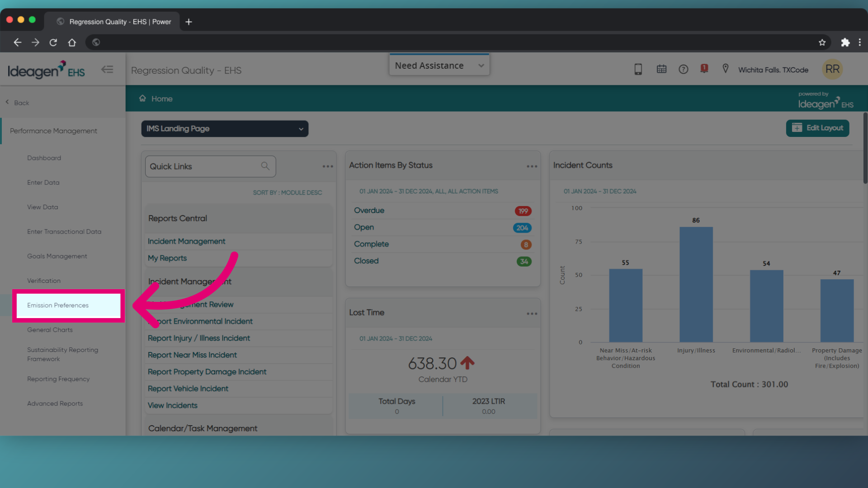868x488 pixels.
Task: Open Sustainability Reporting Framework menu item
Action: [62, 354]
